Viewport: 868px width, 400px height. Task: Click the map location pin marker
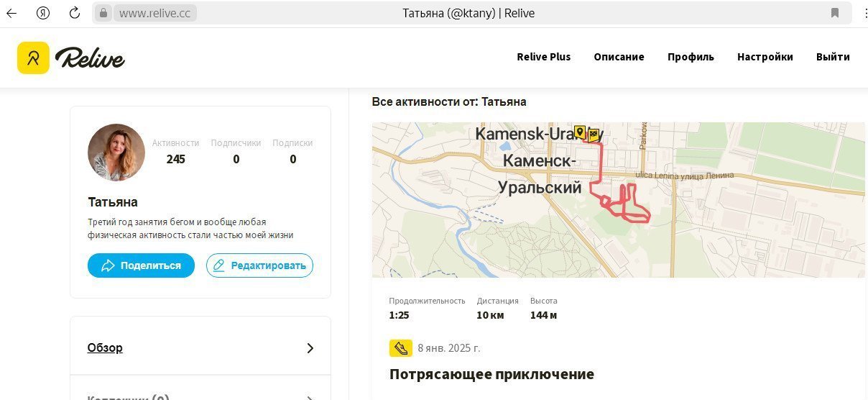pyautogui.click(x=579, y=132)
